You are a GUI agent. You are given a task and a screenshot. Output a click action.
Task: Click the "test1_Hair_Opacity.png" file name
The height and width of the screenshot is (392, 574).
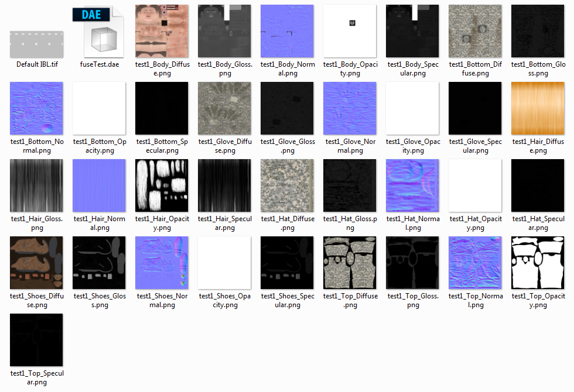[162, 223]
